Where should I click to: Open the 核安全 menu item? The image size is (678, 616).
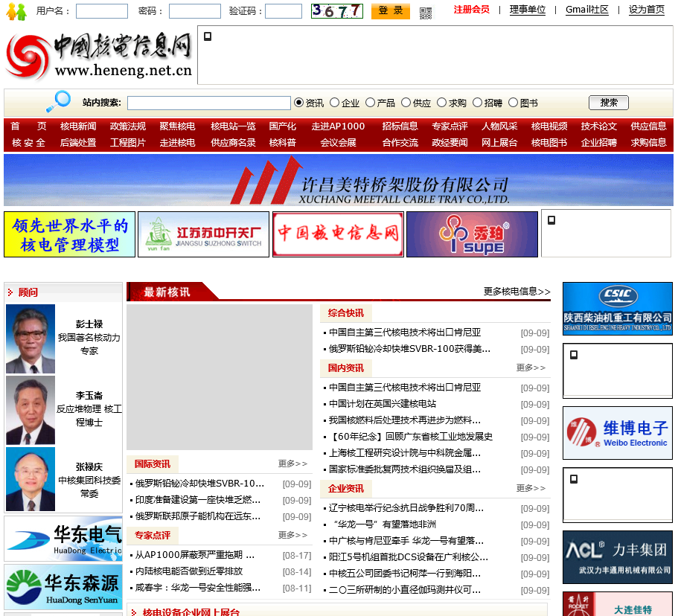(28, 143)
